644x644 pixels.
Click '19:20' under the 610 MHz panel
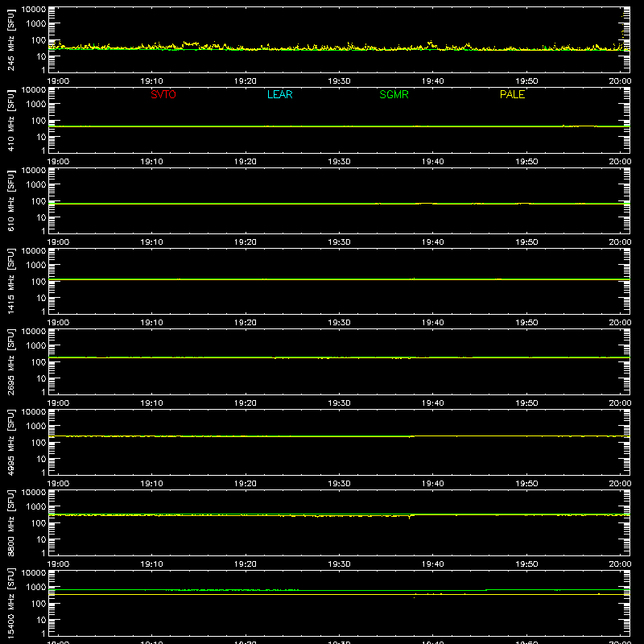tap(246, 242)
